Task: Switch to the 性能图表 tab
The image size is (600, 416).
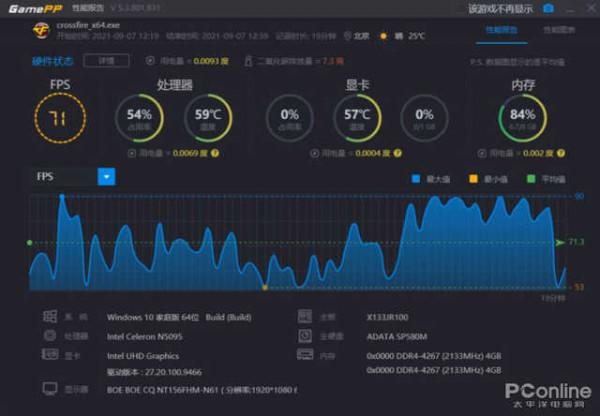Action: (x=558, y=31)
